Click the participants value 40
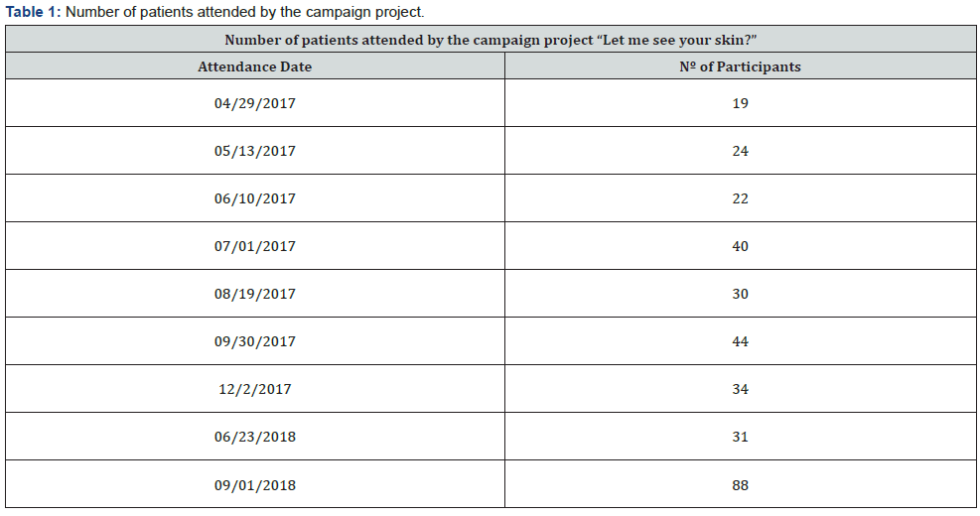 coord(740,246)
